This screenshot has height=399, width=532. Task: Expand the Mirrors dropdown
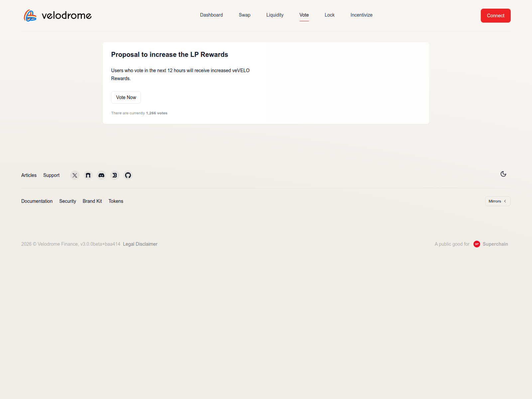click(497, 201)
